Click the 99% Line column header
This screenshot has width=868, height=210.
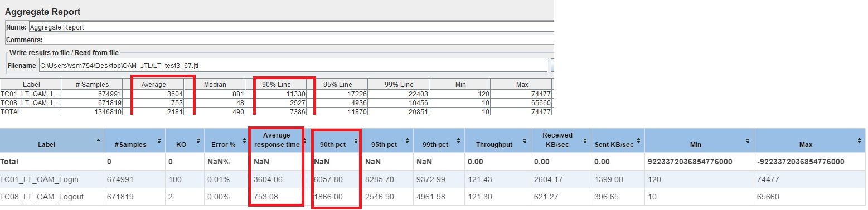[399, 84]
